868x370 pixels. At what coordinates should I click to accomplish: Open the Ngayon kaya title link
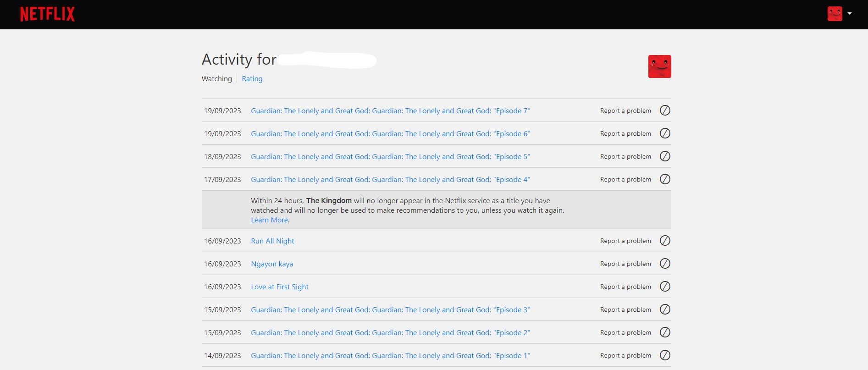pos(272,264)
